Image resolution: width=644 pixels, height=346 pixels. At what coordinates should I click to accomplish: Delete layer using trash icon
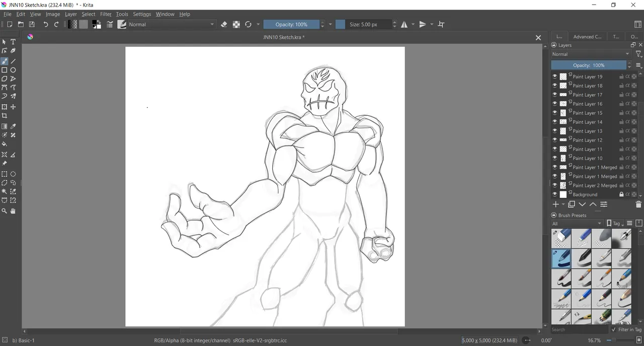(638, 204)
